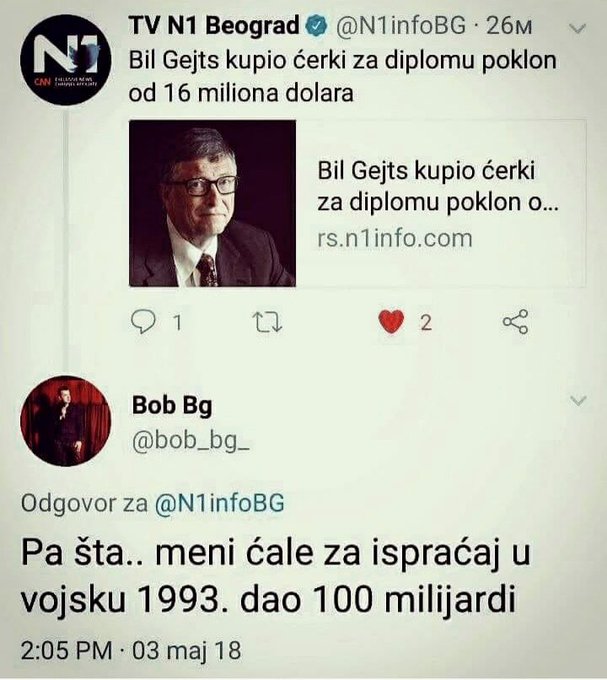Tap the TV N1 Beograd account name
This screenshot has height=680, width=607.
(214, 25)
